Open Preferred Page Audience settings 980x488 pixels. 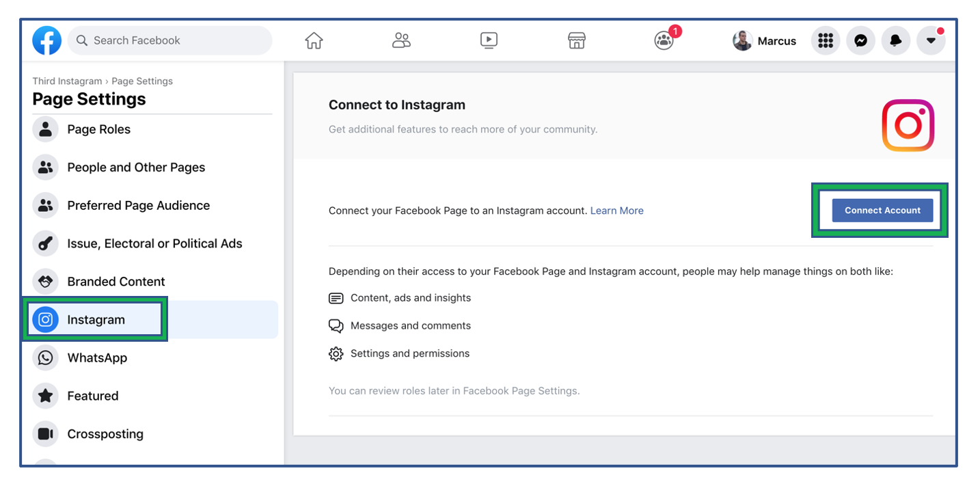pos(152,206)
